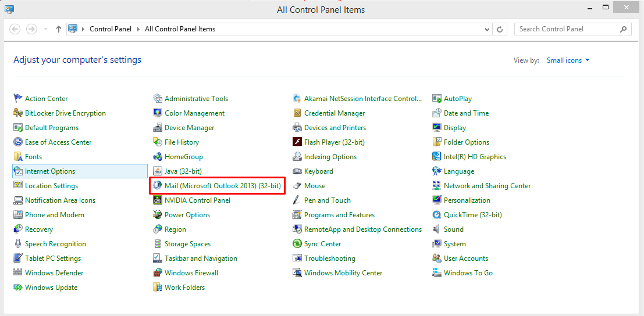
Task: Expand the chevron before the Control Panel breadcrumb
Action: click(83, 29)
